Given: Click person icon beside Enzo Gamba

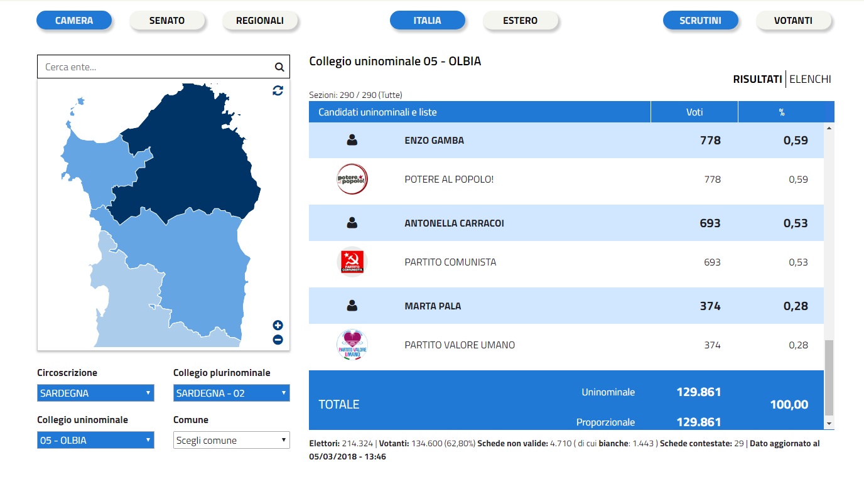Looking at the screenshot, I should (352, 141).
